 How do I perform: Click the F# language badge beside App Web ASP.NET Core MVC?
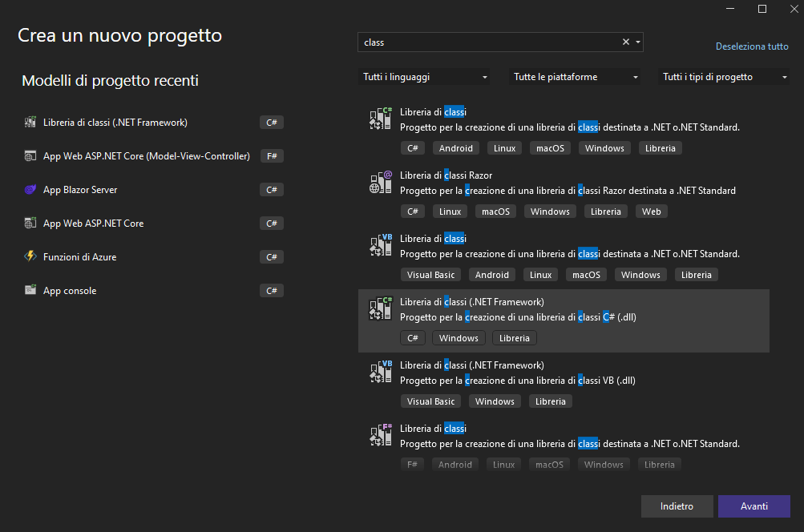[x=272, y=155]
